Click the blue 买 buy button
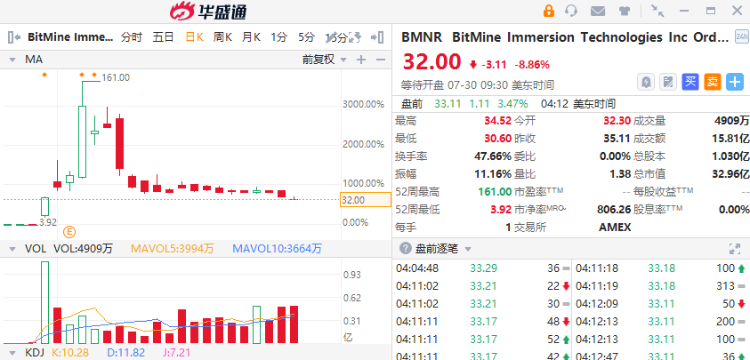The height and width of the screenshot is (360, 750). pos(690,82)
